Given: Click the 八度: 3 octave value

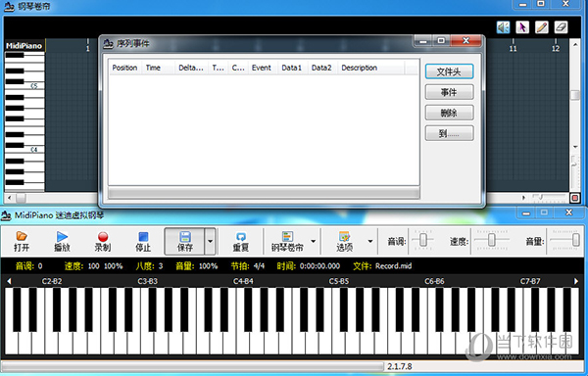Looking at the screenshot, I should coord(149,266).
